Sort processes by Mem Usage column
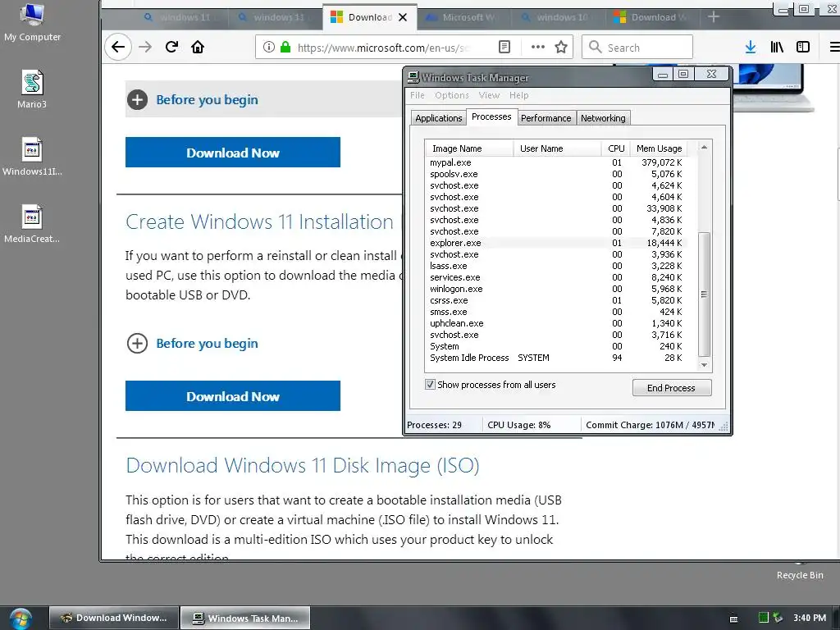This screenshot has width=840, height=630. pyautogui.click(x=659, y=148)
